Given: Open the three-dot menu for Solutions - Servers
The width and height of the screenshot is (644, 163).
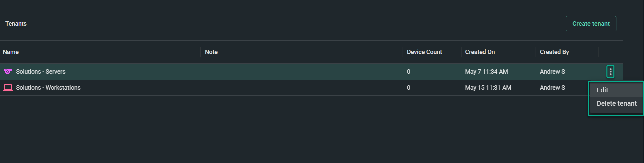Looking at the screenshot, I should click(610, 72).
